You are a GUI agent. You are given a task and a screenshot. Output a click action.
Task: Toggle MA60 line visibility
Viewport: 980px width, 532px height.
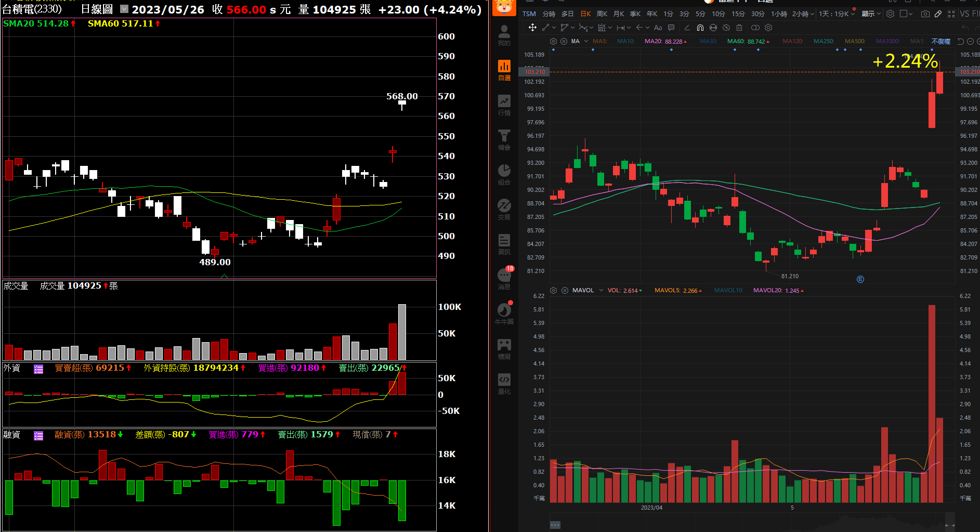click(x=748, y=41)
